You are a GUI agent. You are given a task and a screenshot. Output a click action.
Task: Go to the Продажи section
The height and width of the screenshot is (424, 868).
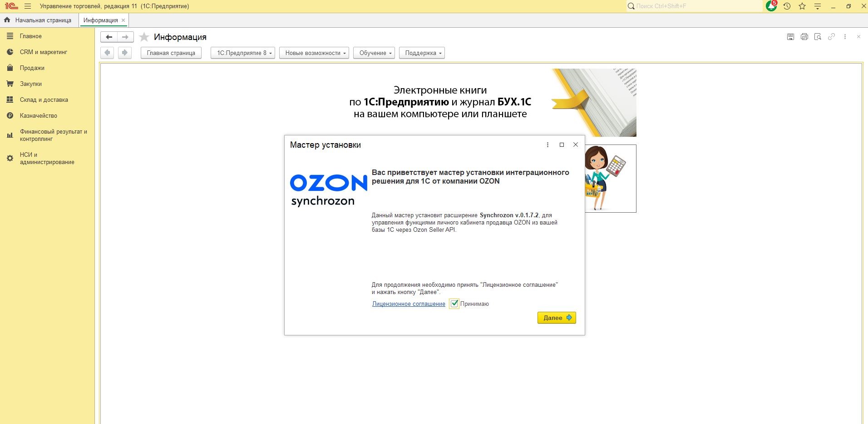(32, 68)
